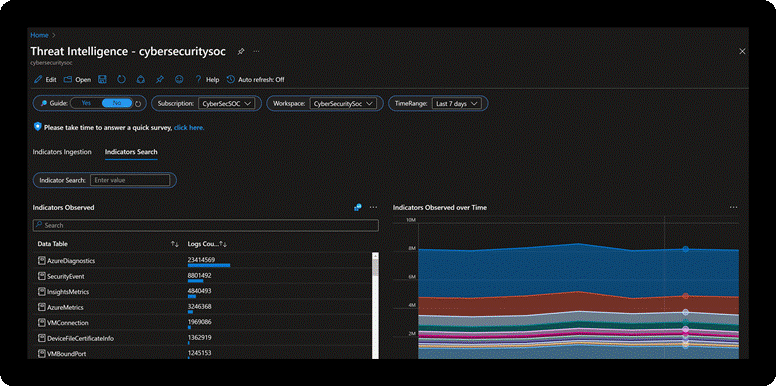Select the VMConnection table row

point(202,323)
